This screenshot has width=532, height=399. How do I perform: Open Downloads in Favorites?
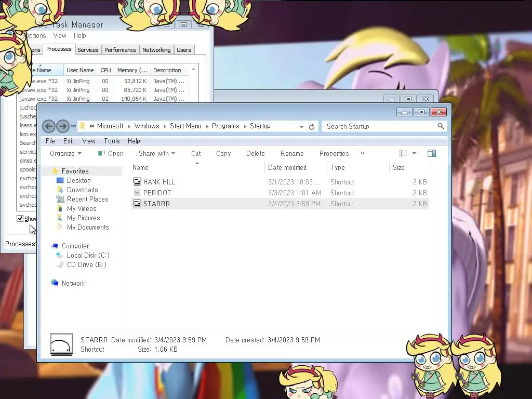82,190
